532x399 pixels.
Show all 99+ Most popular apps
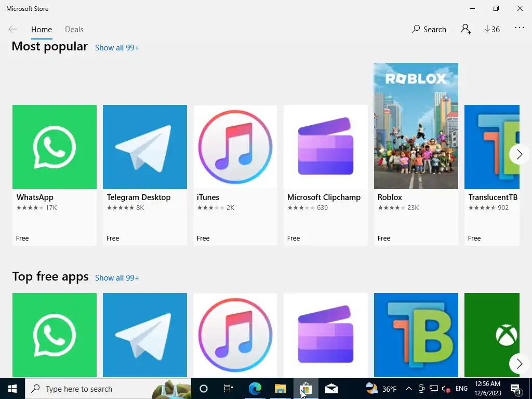[117, 48]
